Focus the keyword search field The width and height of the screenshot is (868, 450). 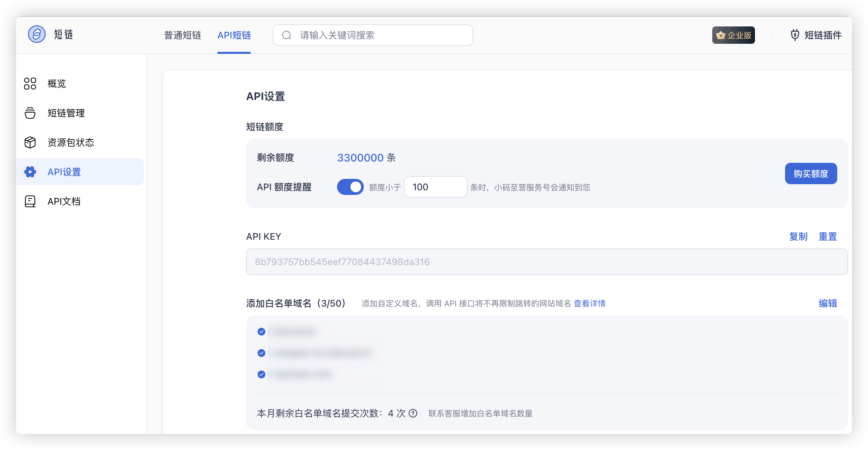372,35
